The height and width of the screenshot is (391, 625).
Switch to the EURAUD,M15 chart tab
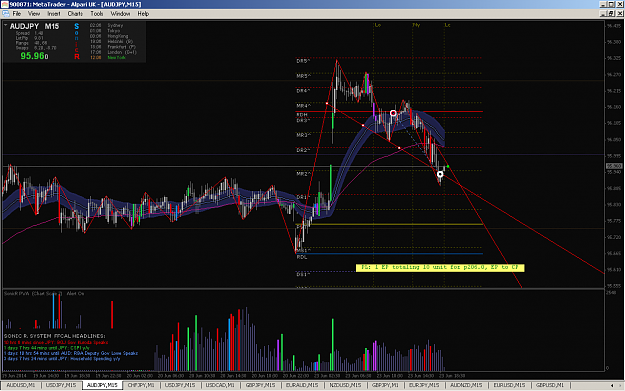coord(302,385)
